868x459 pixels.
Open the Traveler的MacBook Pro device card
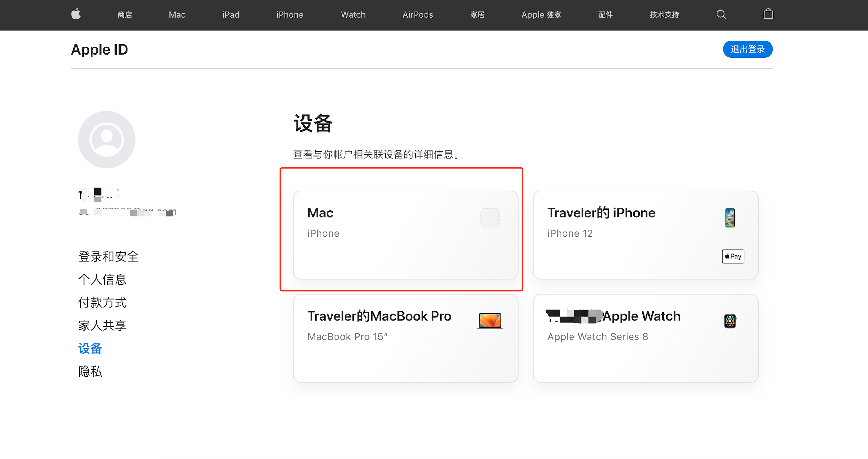tap(405, 338)
